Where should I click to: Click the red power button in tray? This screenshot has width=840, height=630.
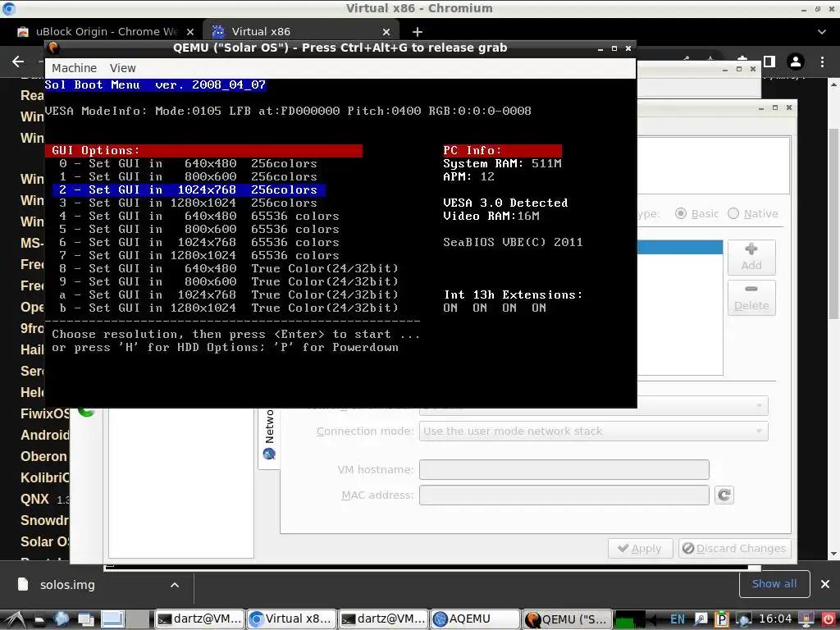(x=829, y=619)
